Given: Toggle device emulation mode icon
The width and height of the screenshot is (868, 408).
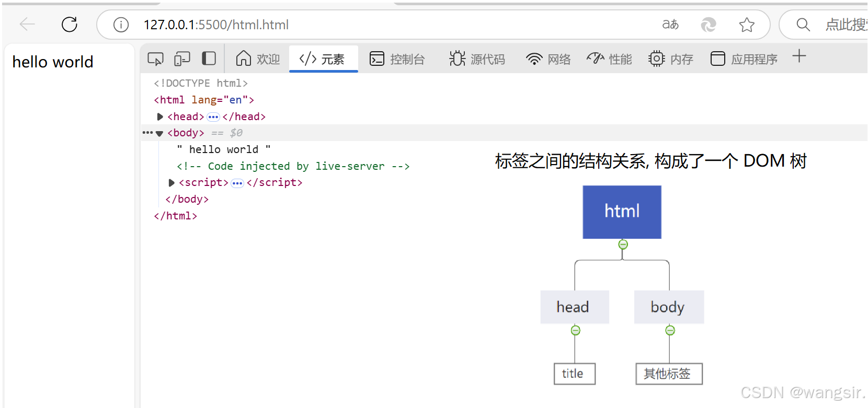Looking at the screenshot, I should tap(182, 59).
